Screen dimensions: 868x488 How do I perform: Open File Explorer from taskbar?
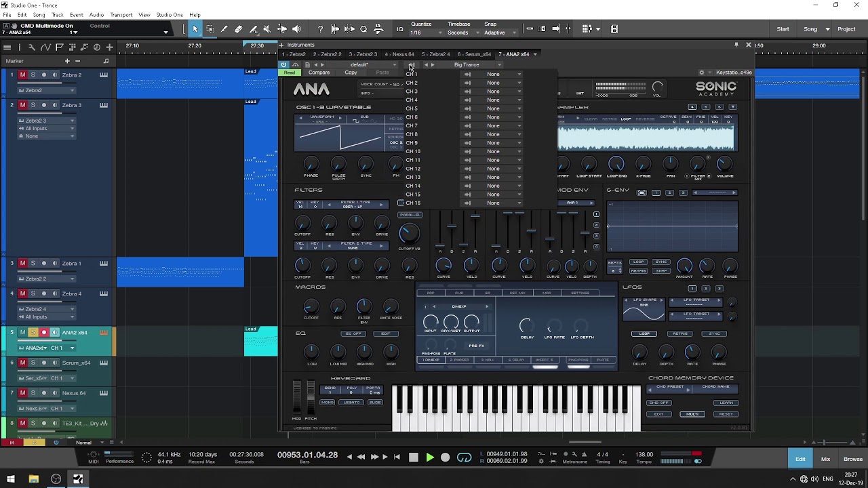click(x=33, y=479)
